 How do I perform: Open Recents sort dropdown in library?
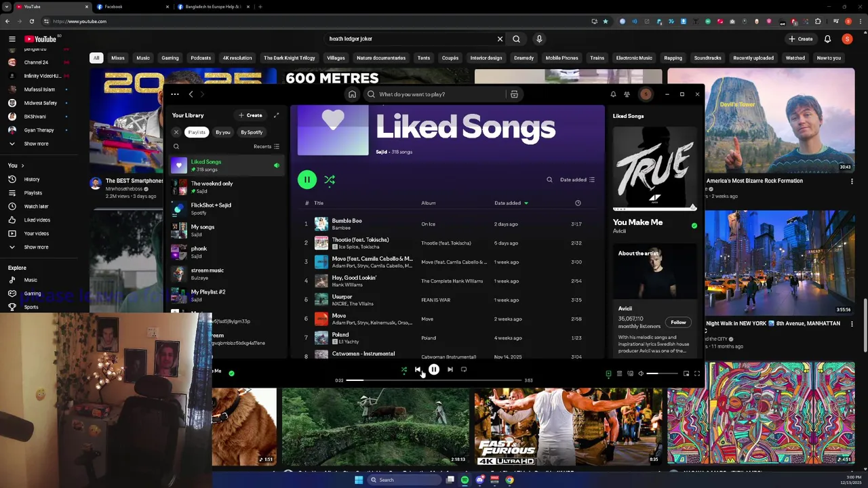[x=266, y=146]
